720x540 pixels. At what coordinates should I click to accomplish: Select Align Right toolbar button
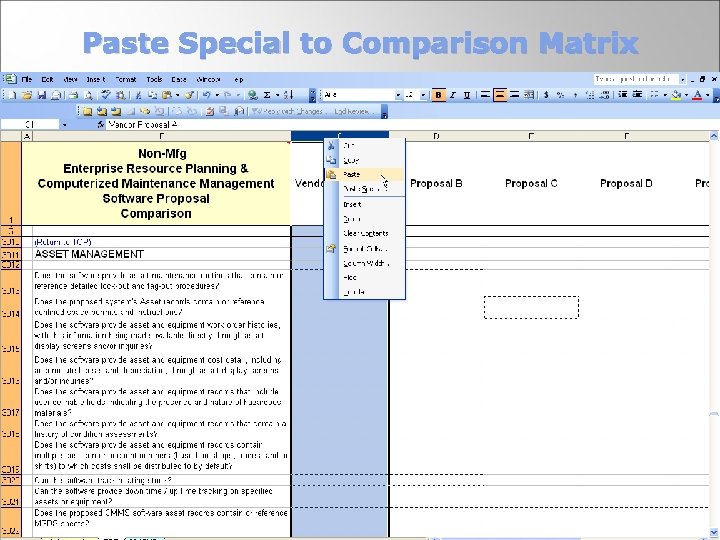514,95
